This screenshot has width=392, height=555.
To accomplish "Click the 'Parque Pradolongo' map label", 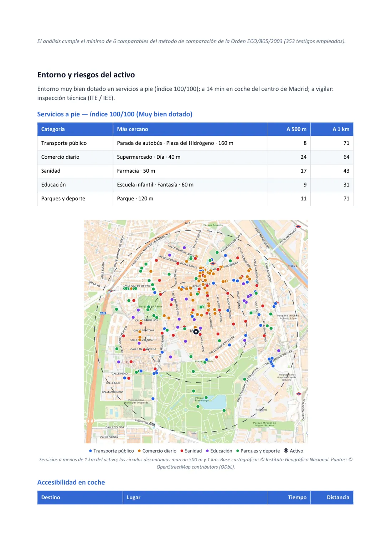I will pyautogui.click(x=202, y=399).
